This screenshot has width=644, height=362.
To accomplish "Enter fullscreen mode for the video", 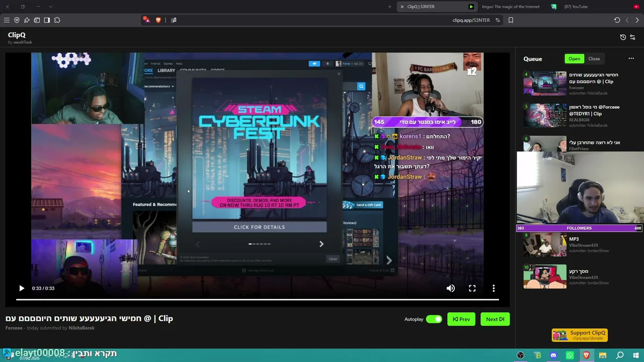I will point(472,288).
